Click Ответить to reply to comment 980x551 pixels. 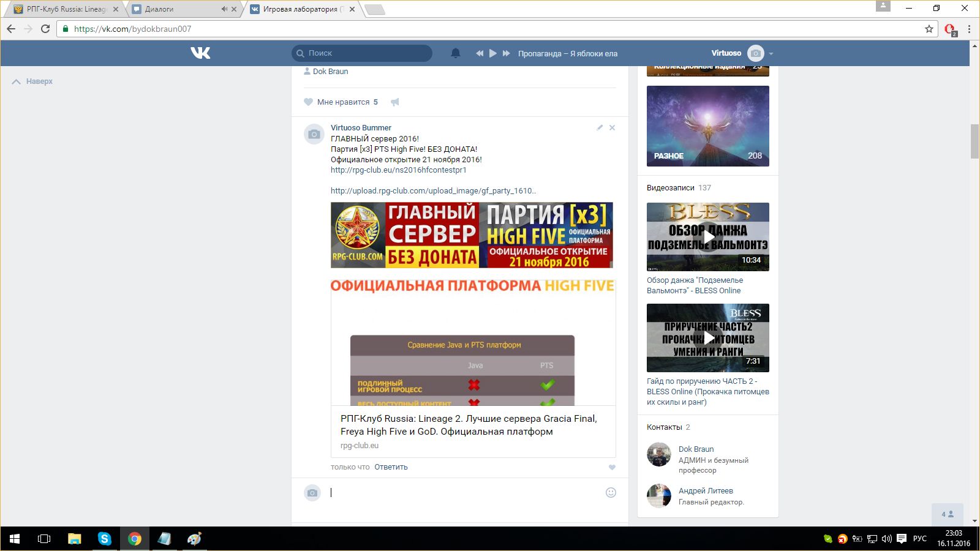point(391,467)
